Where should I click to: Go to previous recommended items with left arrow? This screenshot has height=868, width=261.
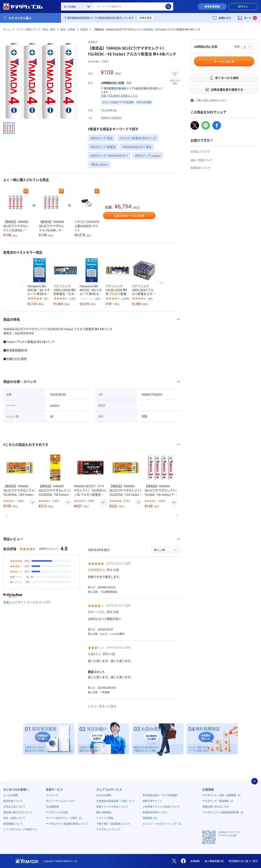coord(7,515)
